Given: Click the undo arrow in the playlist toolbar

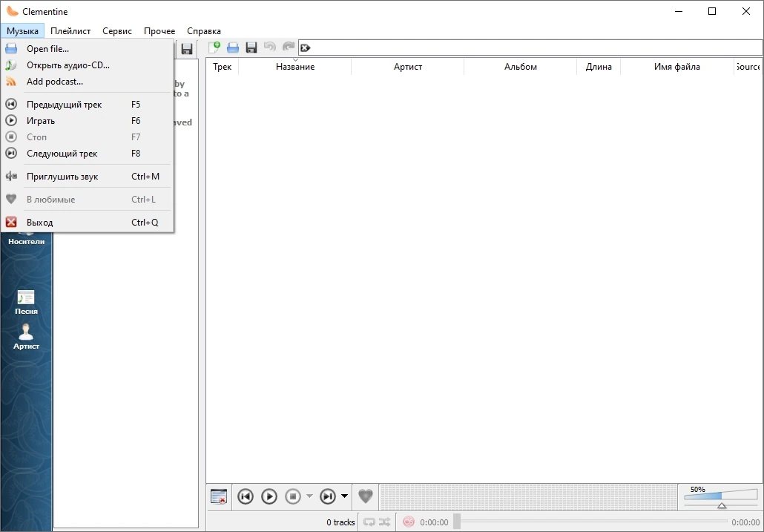Looking at the screenshot, I should click(270, 47).
